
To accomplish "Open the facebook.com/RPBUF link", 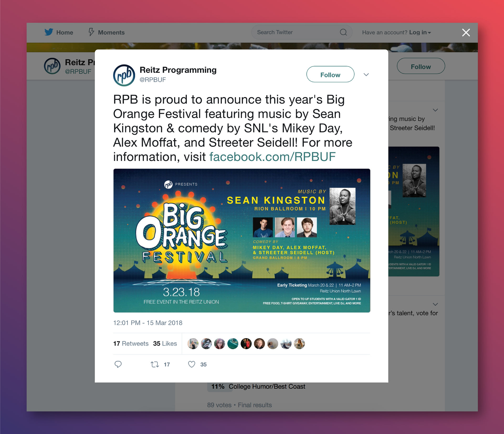I will (272, 157).
